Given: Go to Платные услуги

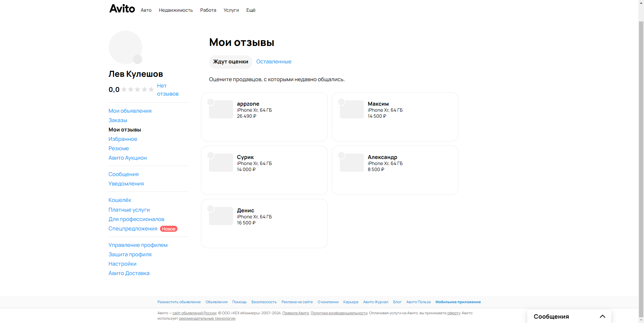Looking at the screenshot, I should (x=129, y=210).
